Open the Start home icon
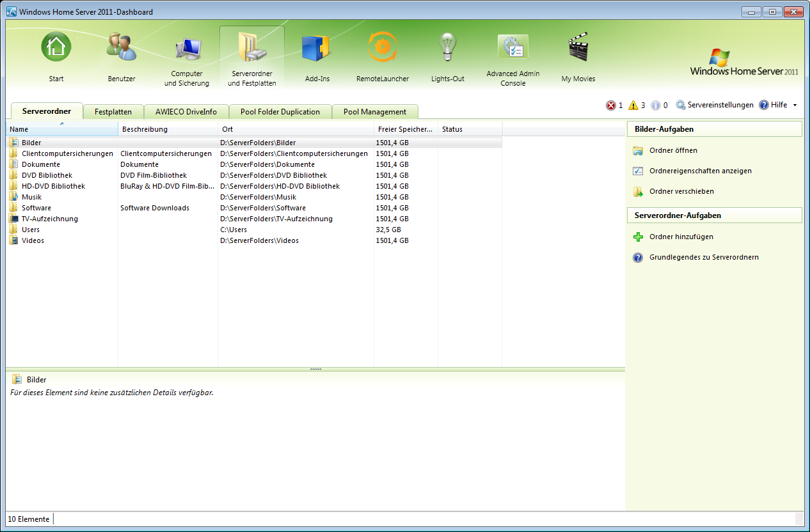The height and width of the screenshot is (532, 810). 56,47
